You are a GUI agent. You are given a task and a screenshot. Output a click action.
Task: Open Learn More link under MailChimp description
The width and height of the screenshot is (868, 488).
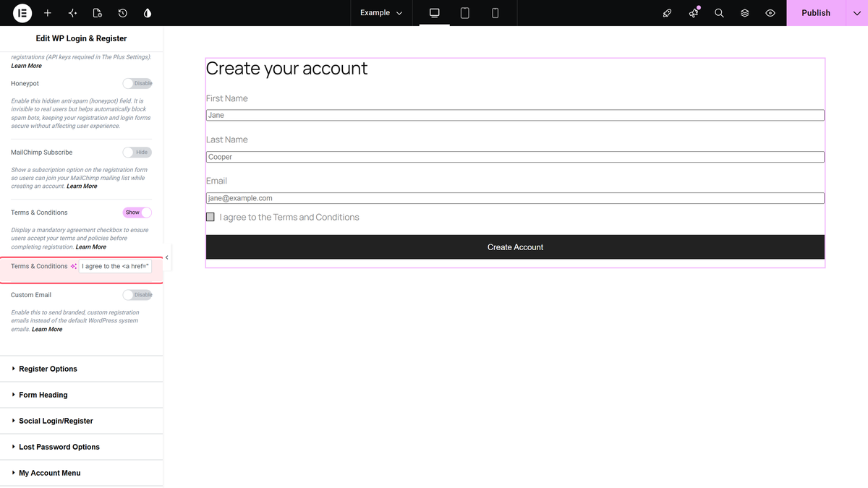82,187
